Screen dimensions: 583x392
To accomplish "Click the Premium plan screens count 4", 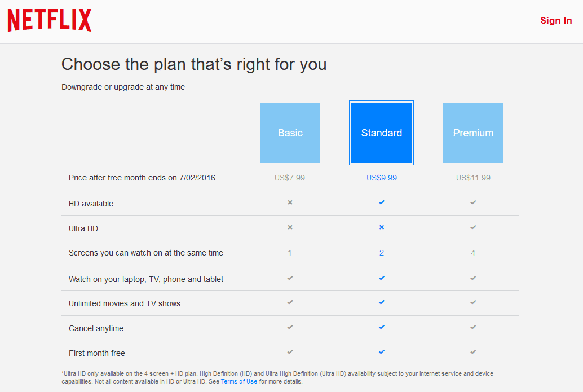I will pyautogui.click(x=473, y=253).
